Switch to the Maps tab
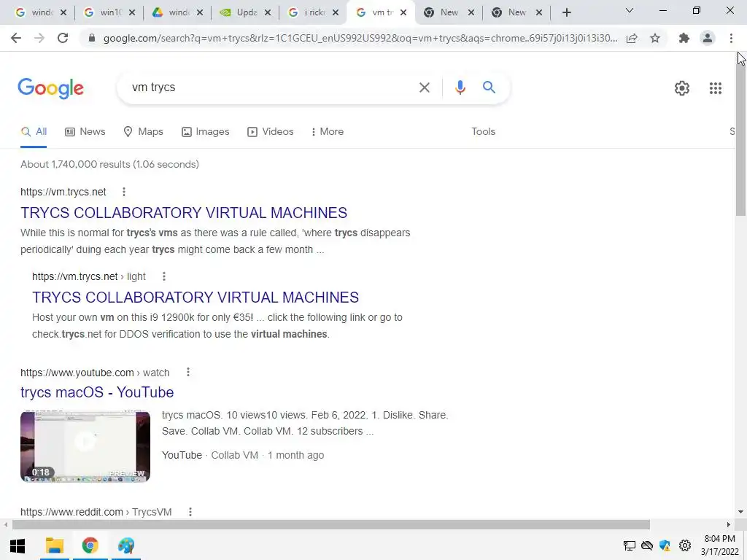 click(x=143, y=132)
